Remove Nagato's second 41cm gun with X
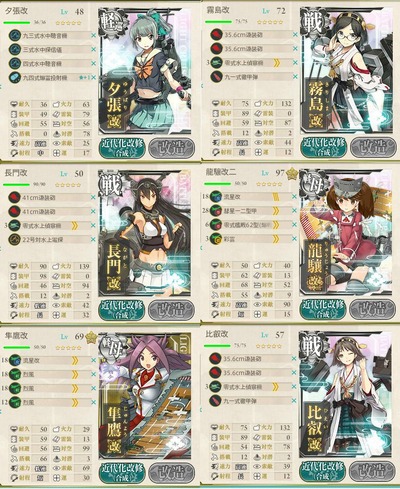Viewport: 400px width, 489px height. (x=93, y=211)
